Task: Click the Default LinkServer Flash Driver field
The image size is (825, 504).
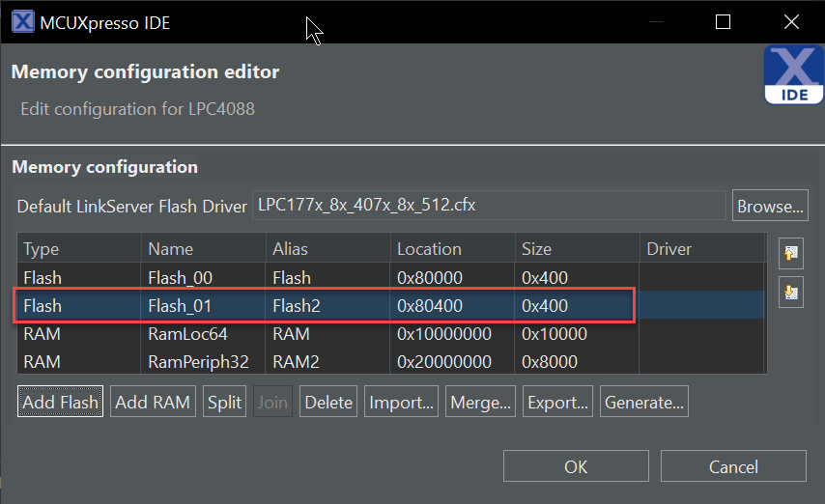Action: tap(488, 206)
